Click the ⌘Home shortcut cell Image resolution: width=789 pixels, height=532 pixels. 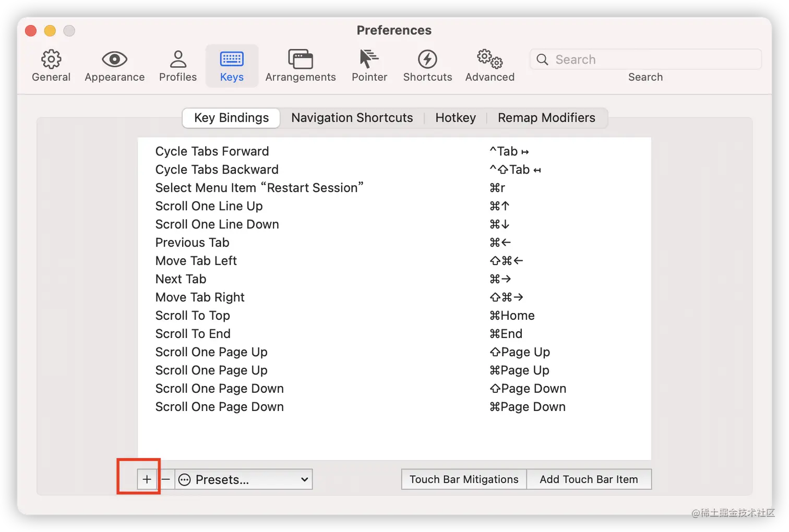pyautogui.click(x=512, y=316)
